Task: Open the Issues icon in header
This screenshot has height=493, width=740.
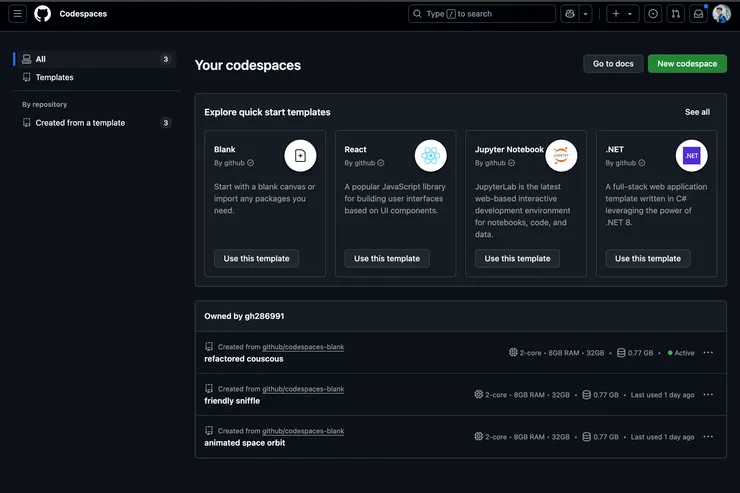Action: tap(653, 14)
